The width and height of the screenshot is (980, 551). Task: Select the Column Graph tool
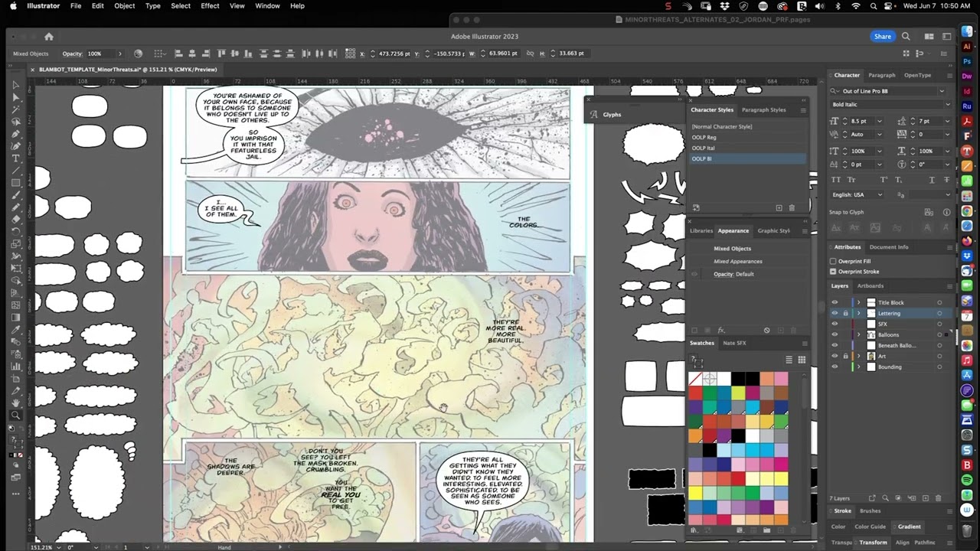coord(15,366)
